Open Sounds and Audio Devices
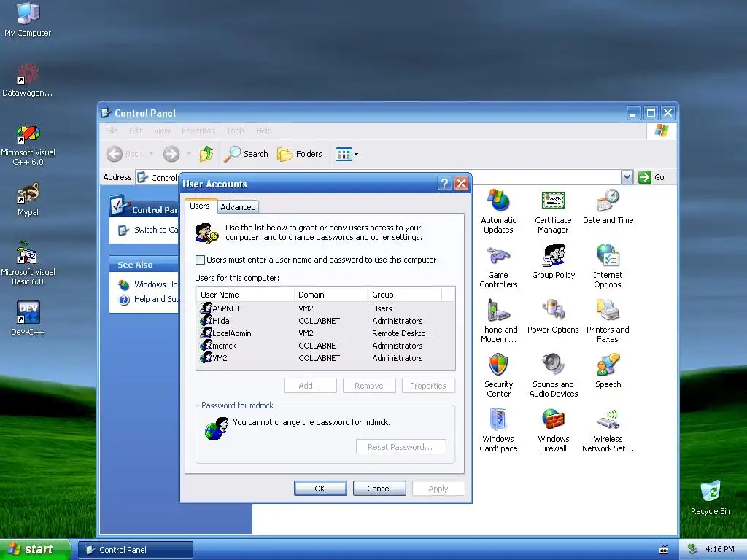The image size is (747, 560). point(553,376)
